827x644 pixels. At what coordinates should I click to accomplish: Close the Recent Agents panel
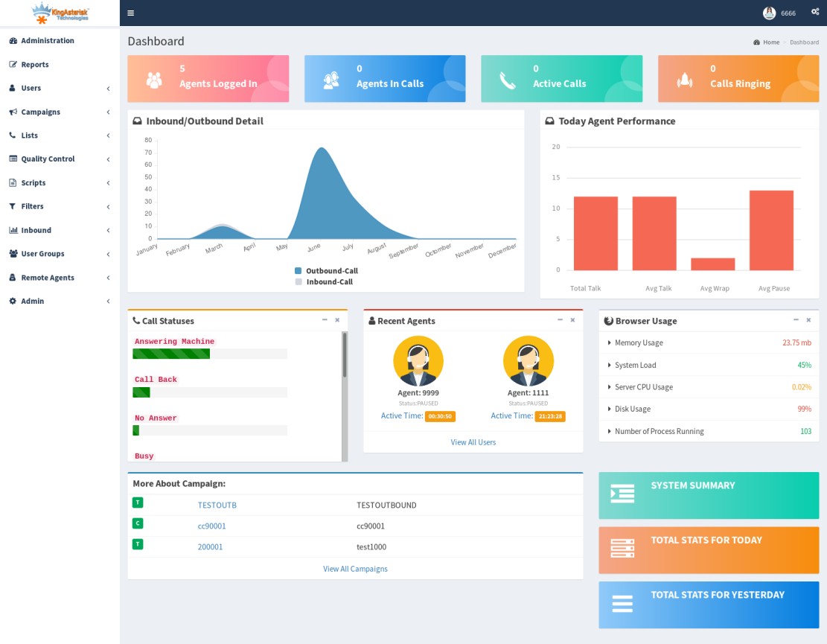click(572, 320)
